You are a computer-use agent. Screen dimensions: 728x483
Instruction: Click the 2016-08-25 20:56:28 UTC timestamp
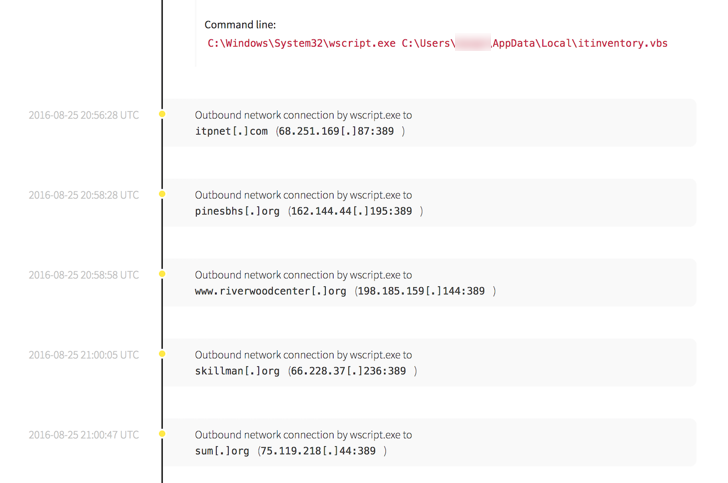[x=84, y=116]
